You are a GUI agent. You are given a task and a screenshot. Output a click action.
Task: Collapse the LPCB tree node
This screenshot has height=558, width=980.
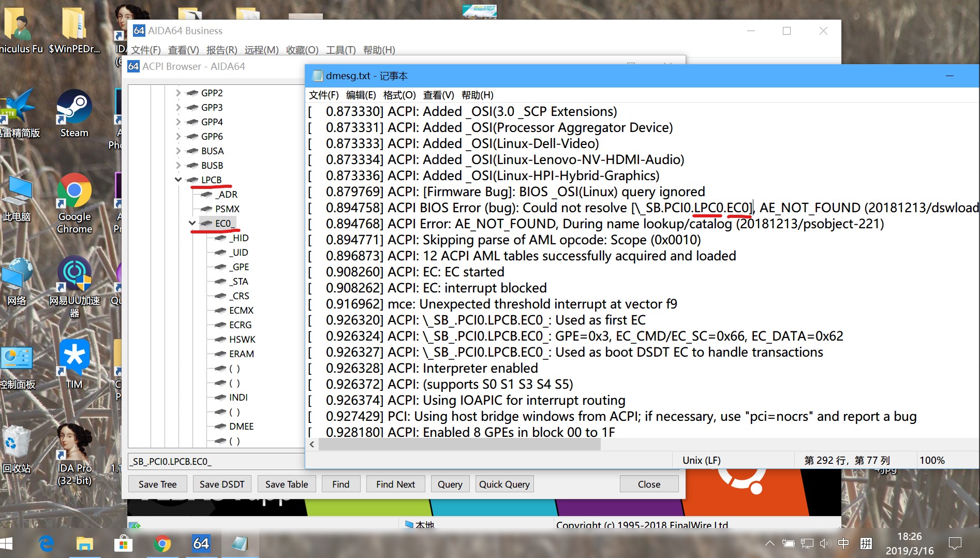click(178, 180)
